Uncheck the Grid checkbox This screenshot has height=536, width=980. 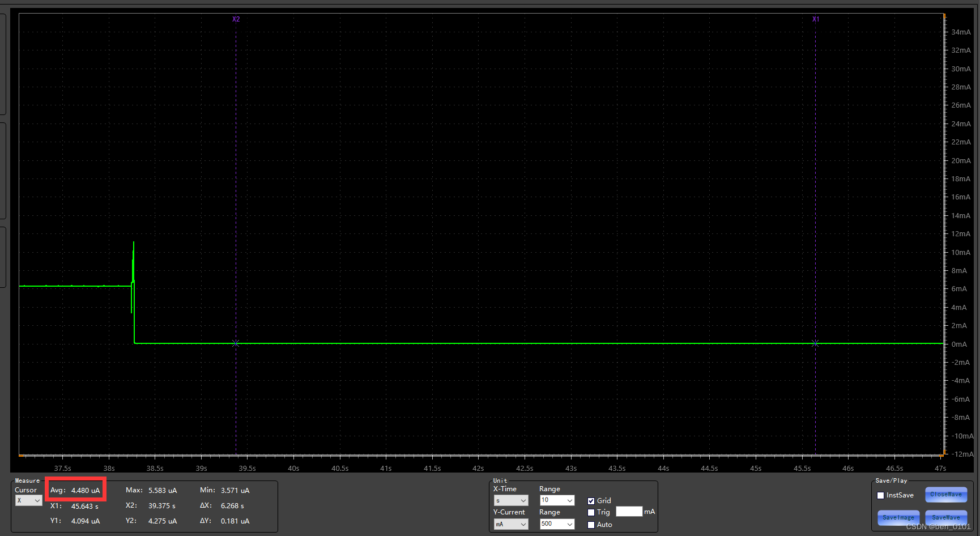coord(591,501)
